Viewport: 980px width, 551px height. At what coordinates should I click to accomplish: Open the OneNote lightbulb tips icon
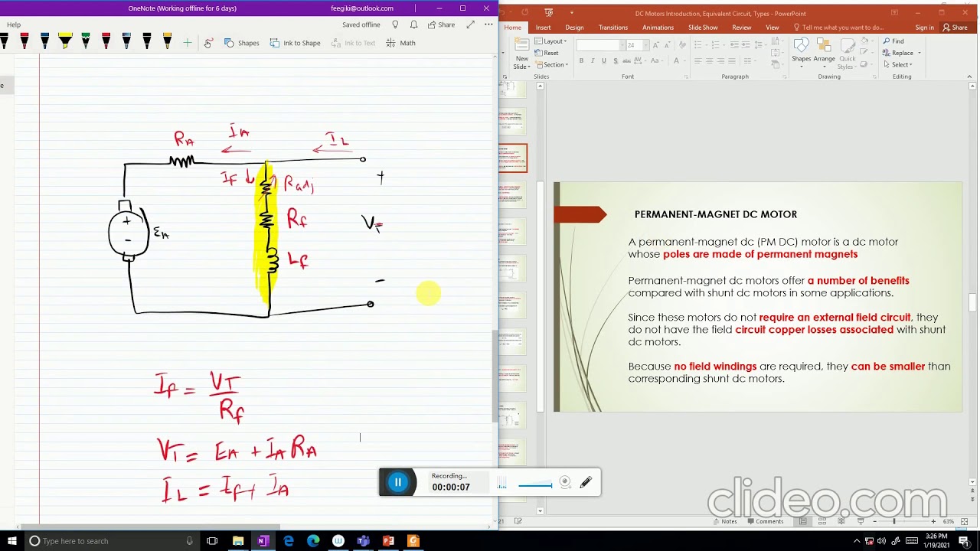[x=395, y=24]
